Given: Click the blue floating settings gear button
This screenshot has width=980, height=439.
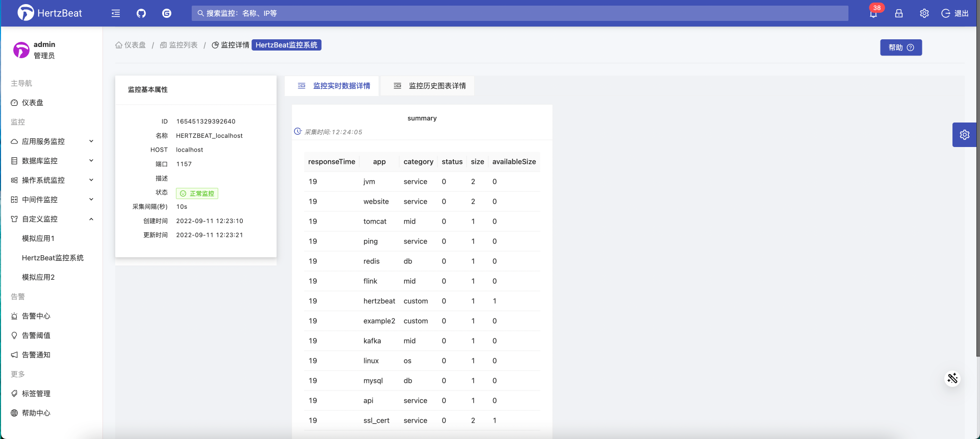Looking at the screenshot, I should [964, 135].
